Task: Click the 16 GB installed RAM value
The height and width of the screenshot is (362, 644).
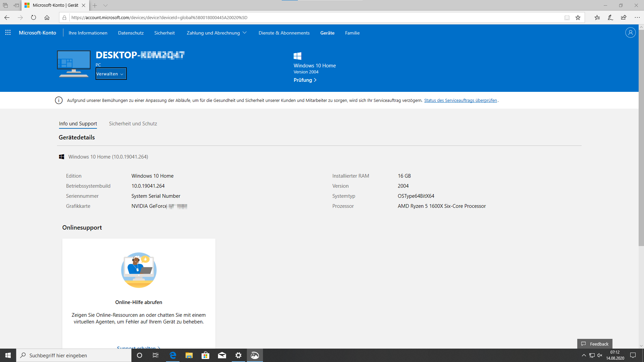Action: (404, 176)
